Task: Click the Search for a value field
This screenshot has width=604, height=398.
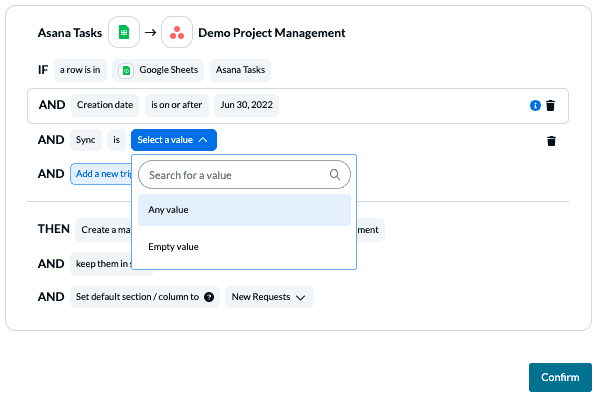Action: coord(244,175)
